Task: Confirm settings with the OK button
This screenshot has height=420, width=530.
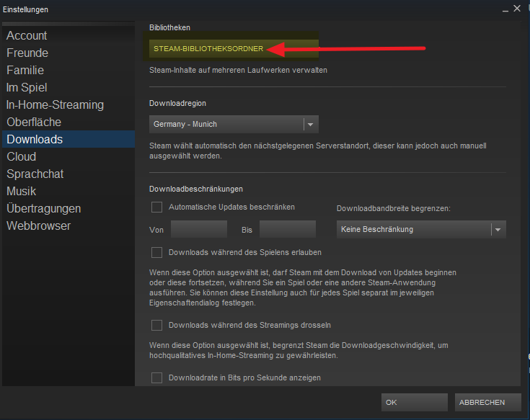Action: click(415, 402)
